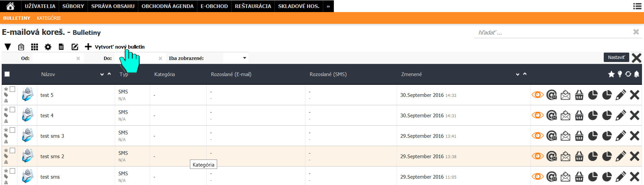This screenshot has height=185, width=644.
Task: Click the clipboard icon in toolbar
Action: (x=21, y=47)
